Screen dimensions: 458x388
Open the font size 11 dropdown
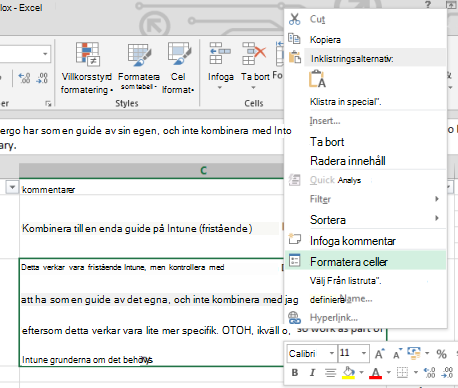click(x=364, y=353)
